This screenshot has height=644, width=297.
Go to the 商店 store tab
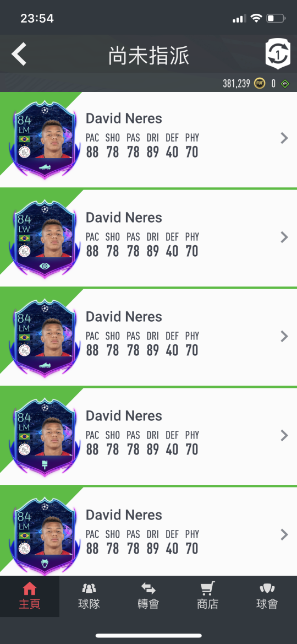pyautogui.click(x=207, y=596)
